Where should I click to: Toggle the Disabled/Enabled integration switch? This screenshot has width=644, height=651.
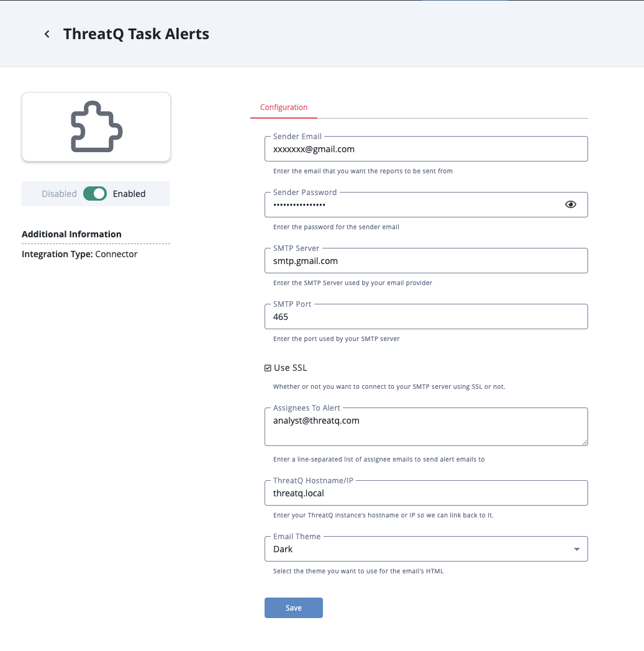coord(95,194)
